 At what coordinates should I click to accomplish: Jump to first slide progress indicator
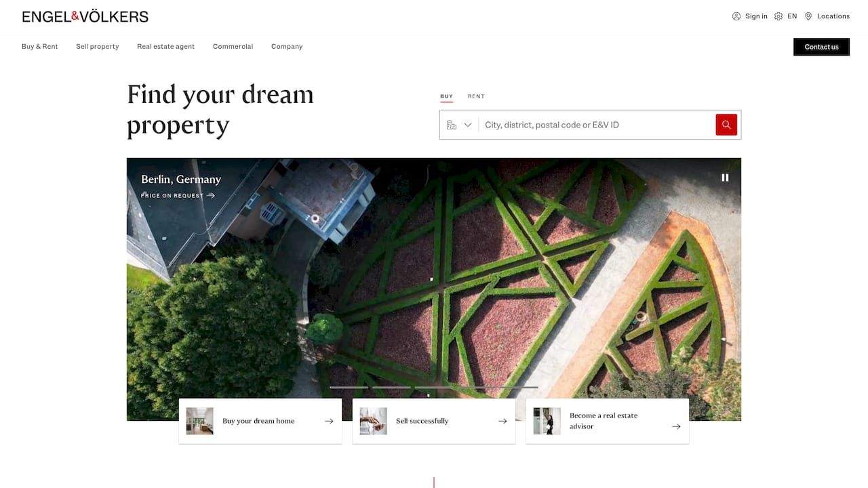(349, 387)
